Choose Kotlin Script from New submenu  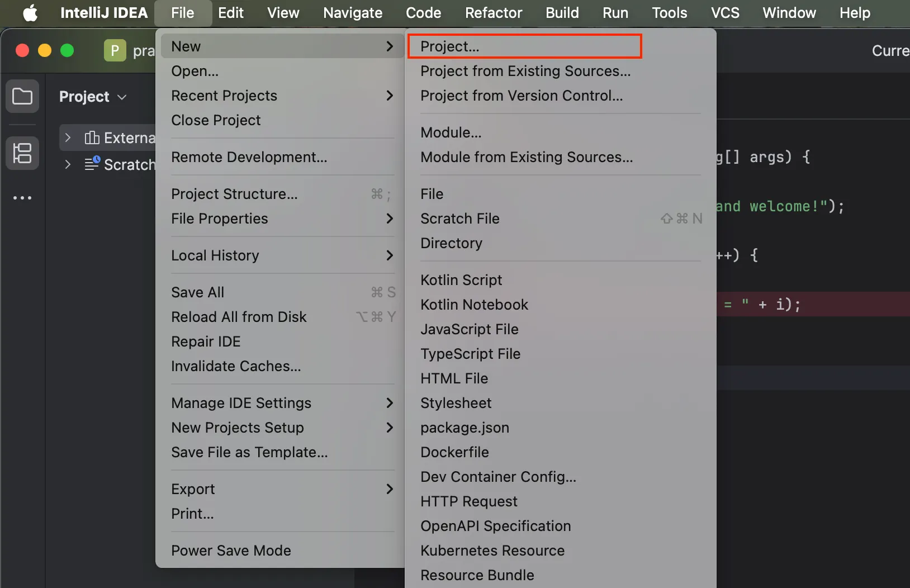click(461, 280)
